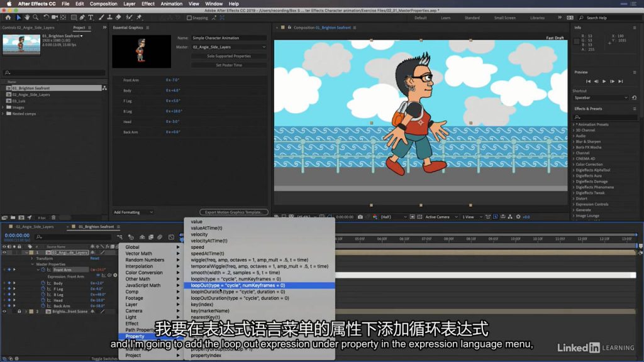Select the Rectangle shape tool

coord(74,18)
